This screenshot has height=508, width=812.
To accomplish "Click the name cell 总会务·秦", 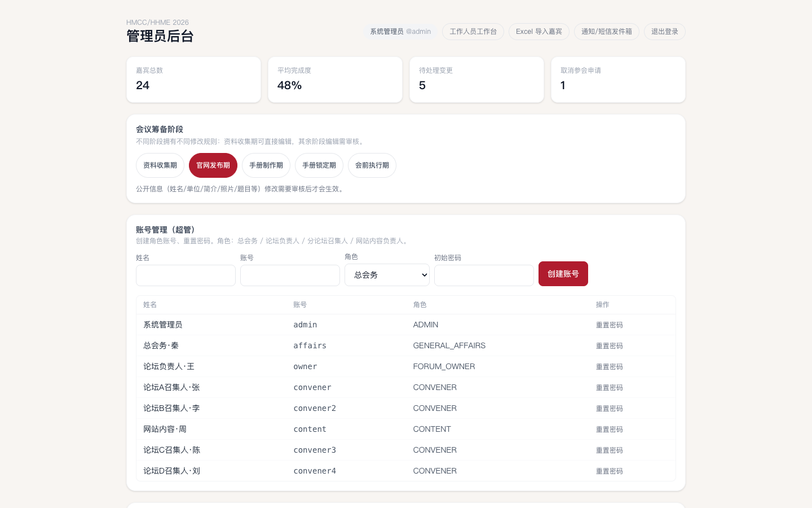I will (161, 345).
